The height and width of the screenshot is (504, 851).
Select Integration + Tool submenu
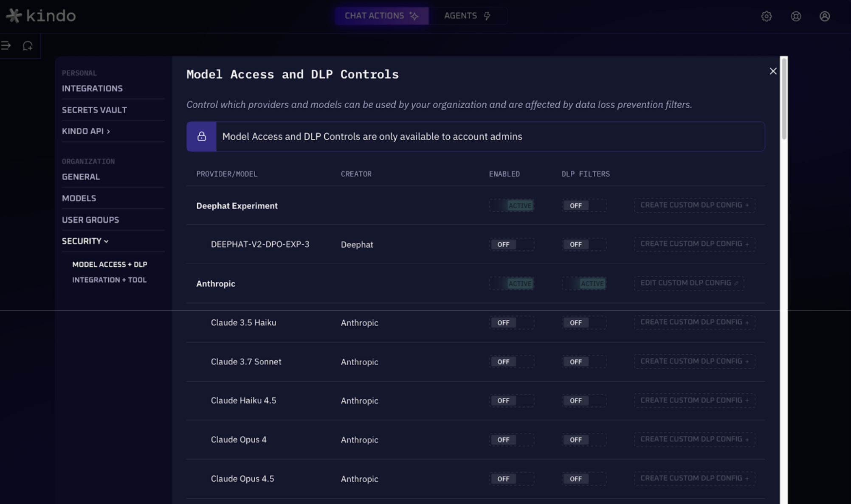109,280
